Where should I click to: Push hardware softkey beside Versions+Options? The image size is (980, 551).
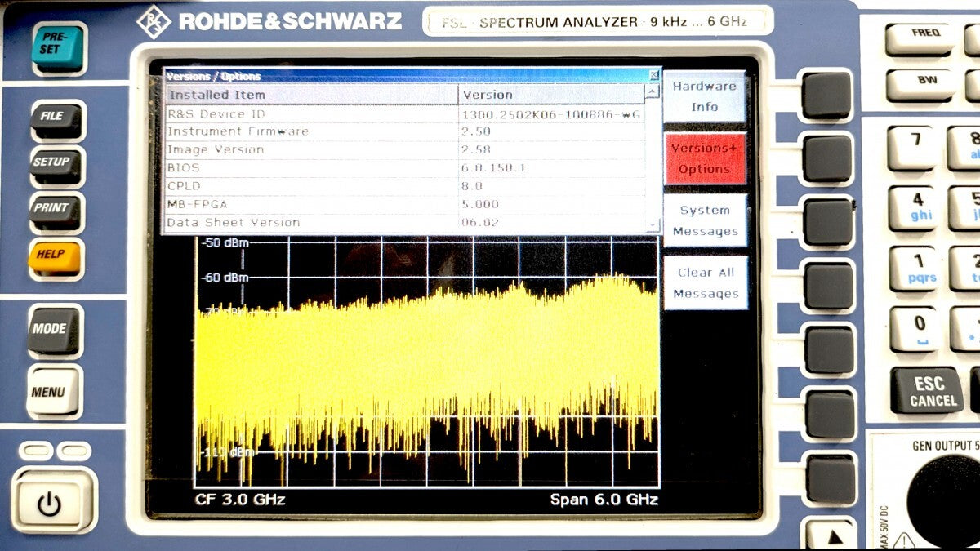click(x=826, y=158)
